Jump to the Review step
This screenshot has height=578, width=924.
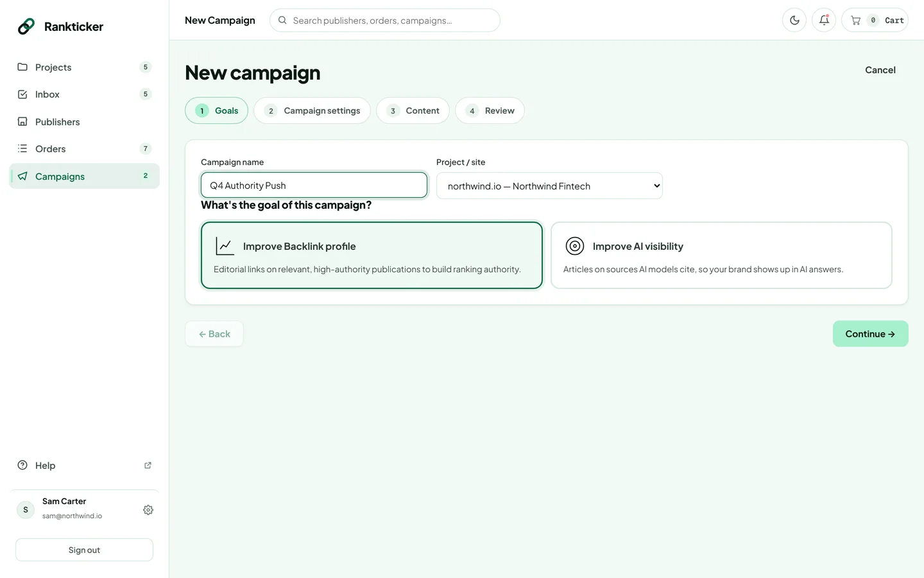(490, 110)
